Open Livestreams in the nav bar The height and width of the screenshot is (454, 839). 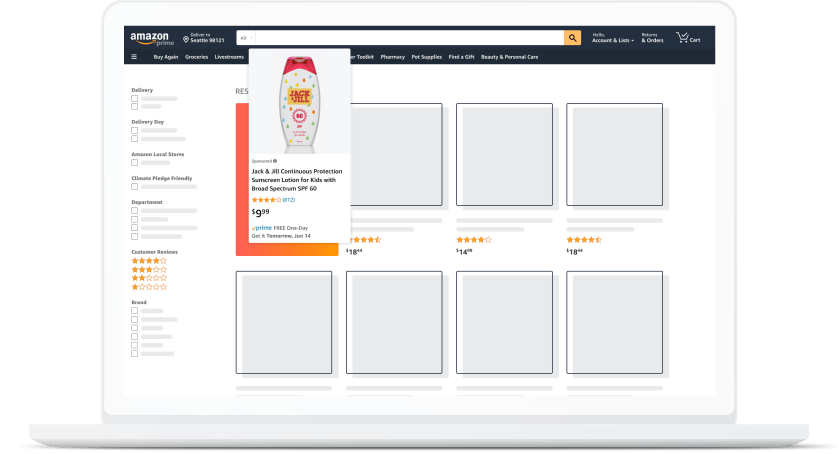pyautogui.click(x=229, y=57)
